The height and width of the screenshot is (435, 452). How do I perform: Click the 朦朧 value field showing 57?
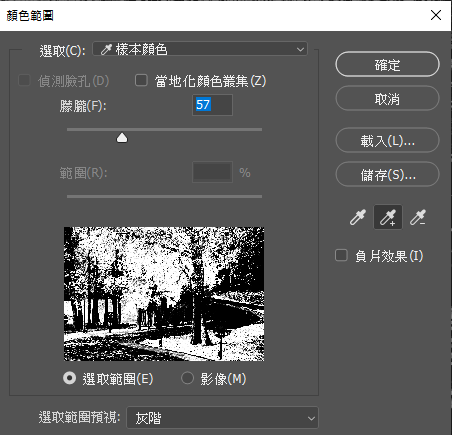click(x=212, y=105)
